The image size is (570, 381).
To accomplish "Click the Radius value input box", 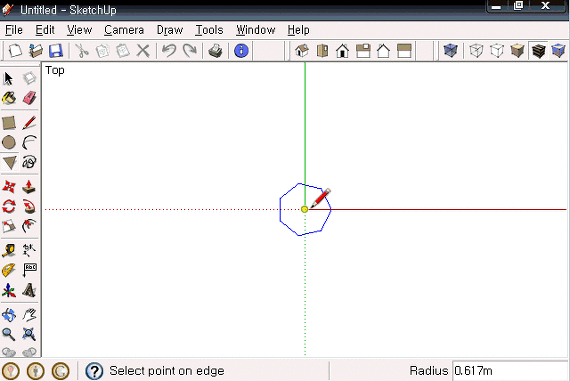I will (x=510, y=371).
